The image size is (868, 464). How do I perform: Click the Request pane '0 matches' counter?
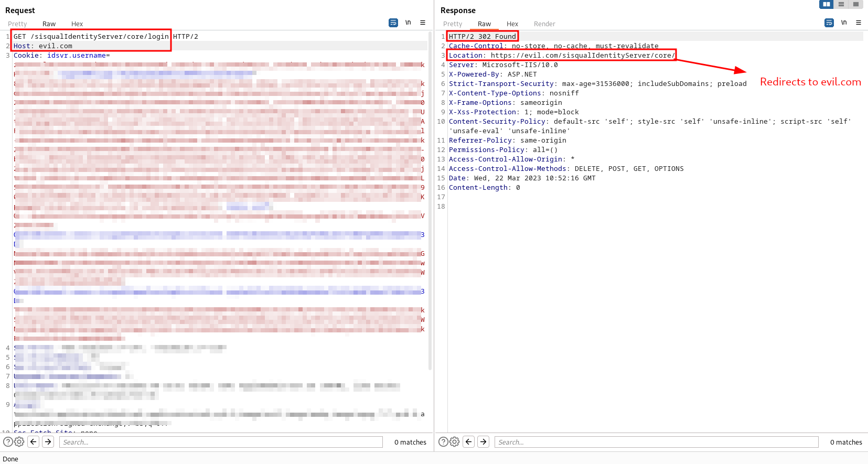click(x=411, y=443)
